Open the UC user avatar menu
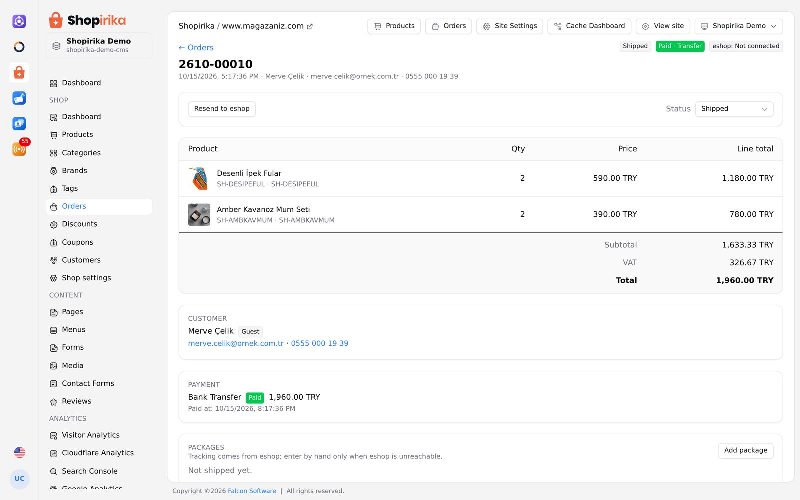800x500 pixels. (x=19, y=479)
